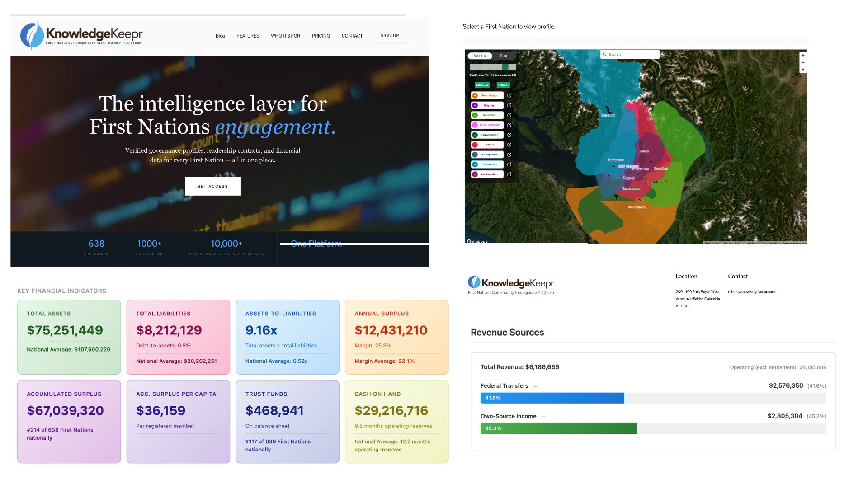Click the Assets-to-Liabilities value 9.16x
Screen dimensions: 868x488
coord(261,330)
